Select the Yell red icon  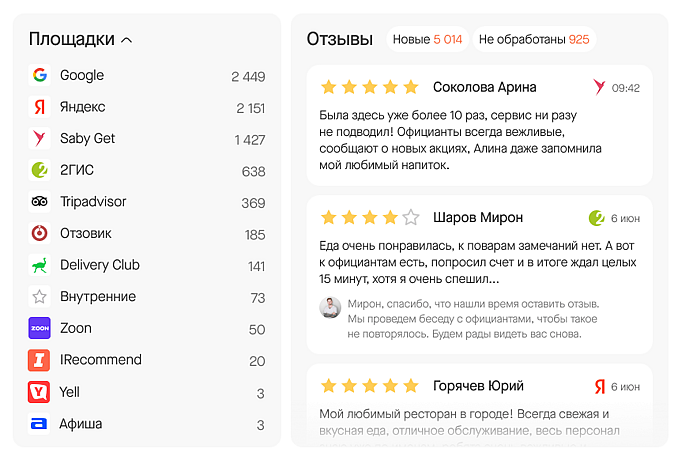[40, 392]
